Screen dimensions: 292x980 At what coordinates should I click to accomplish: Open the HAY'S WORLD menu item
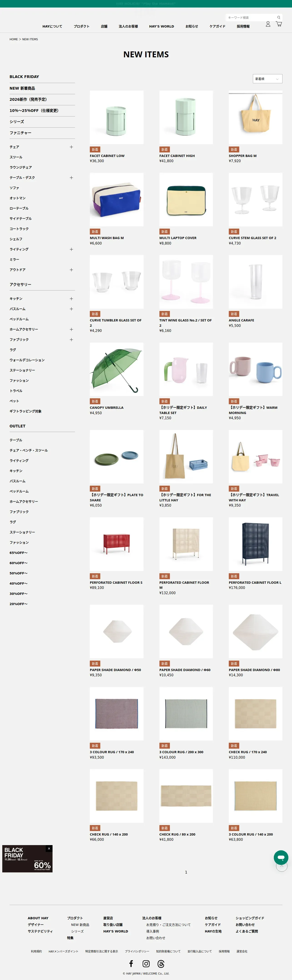click(x=162, y=26)
